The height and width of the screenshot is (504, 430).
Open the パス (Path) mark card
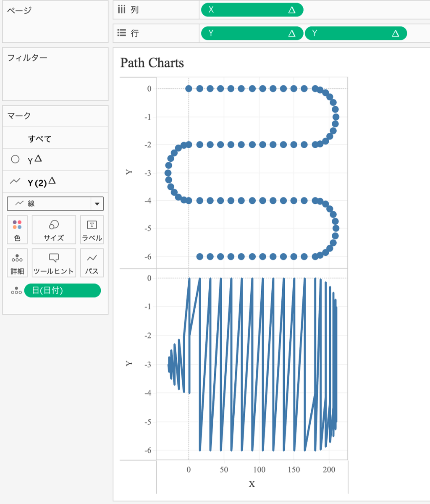pos(92,263)
